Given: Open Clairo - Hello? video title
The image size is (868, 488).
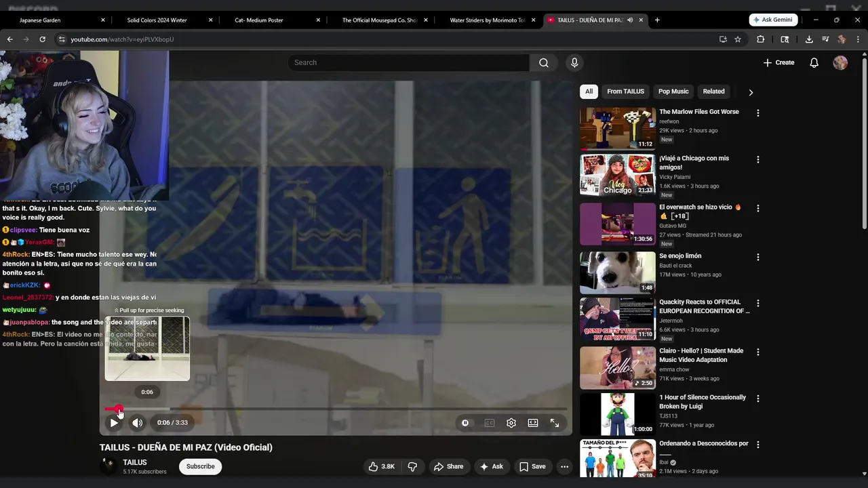Looking at the screenshot, I should coord(701,355).
